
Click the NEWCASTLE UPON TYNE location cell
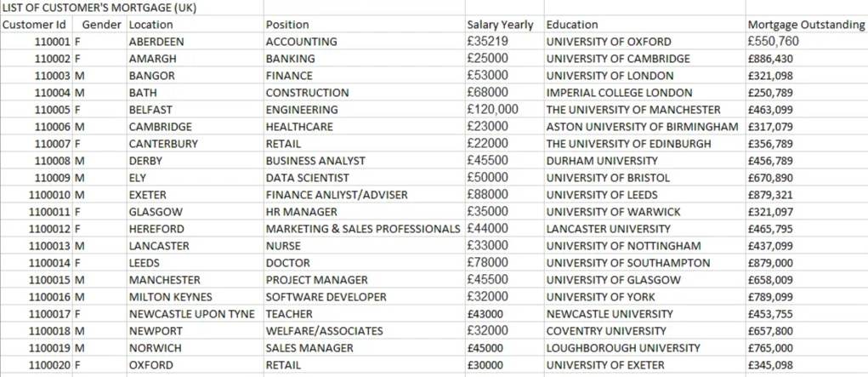pos(191,314)
